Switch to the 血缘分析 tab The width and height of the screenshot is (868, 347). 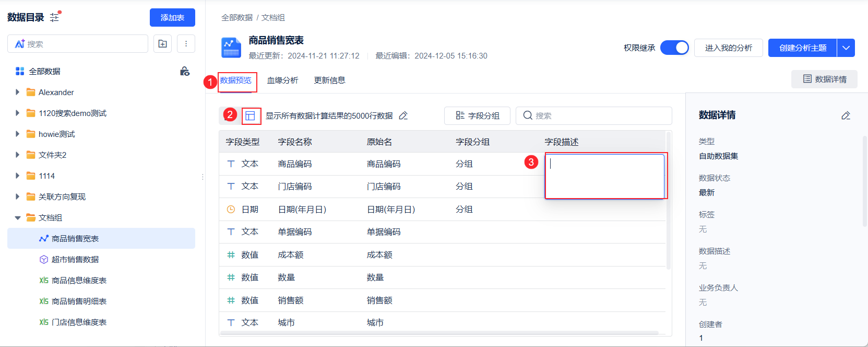282,80
